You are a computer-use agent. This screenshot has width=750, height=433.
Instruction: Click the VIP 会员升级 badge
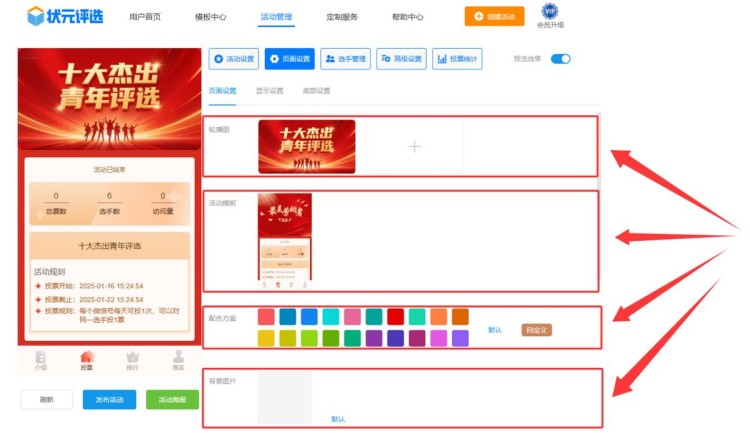click(x=551, y=15)
